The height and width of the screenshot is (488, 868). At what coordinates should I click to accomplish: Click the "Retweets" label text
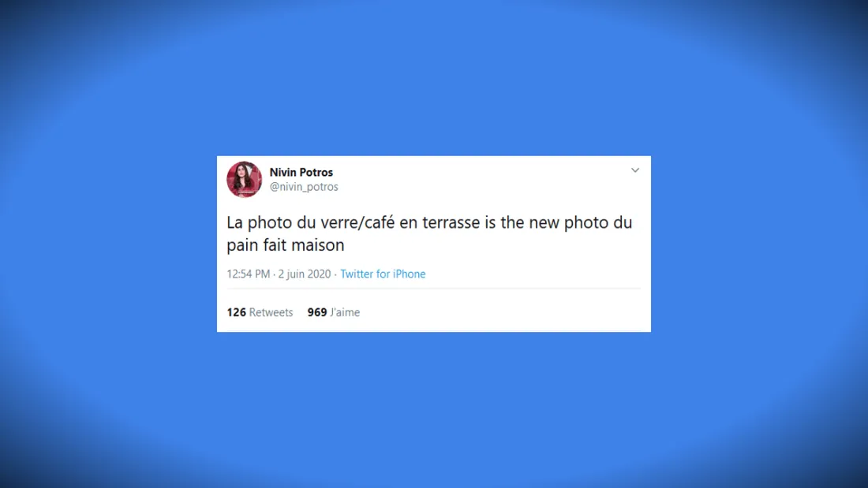[x=271, y=312]
